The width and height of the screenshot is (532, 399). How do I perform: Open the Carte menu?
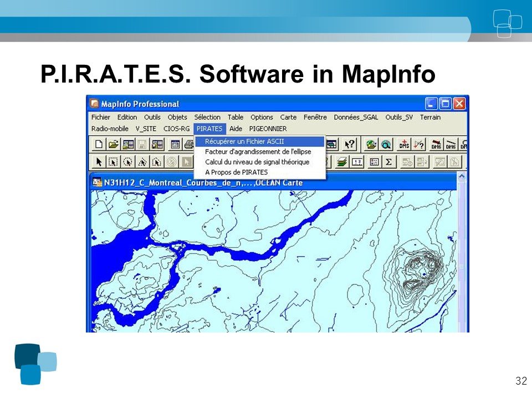click(x=288, y=117)
